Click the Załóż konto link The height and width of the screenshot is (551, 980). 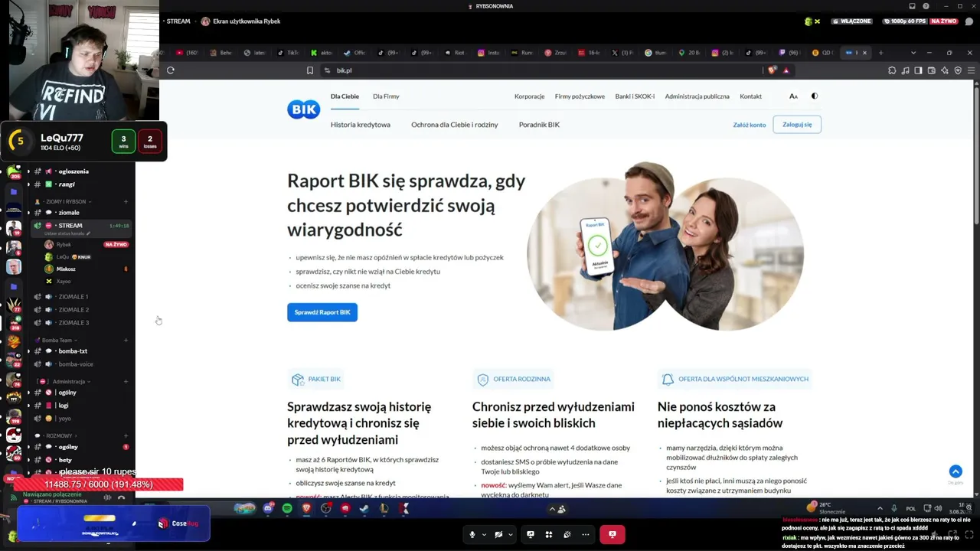[750, 125]
